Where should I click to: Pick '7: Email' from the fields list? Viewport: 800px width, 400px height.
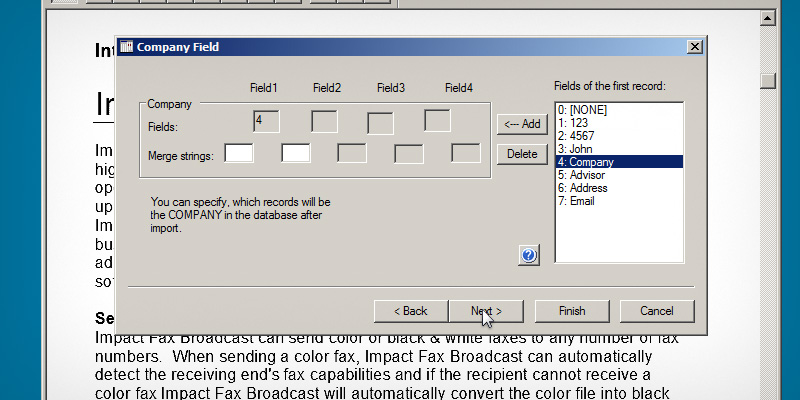click(x=577, y=201)
